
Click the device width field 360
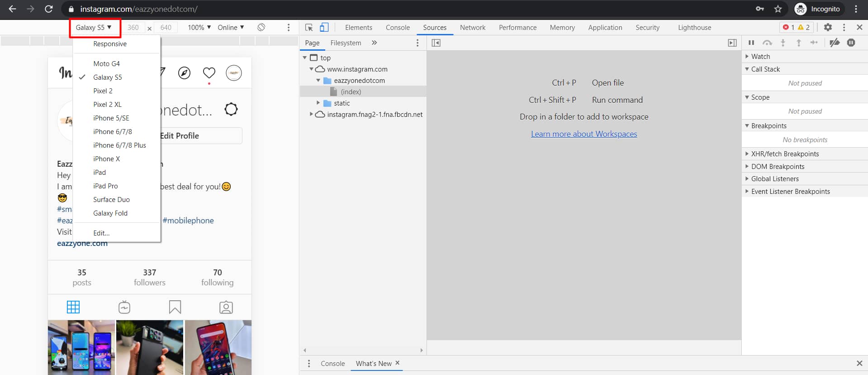coord(133,28)
